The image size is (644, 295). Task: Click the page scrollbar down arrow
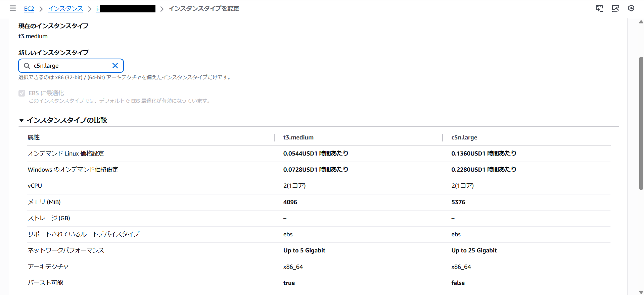pos(641,292)
